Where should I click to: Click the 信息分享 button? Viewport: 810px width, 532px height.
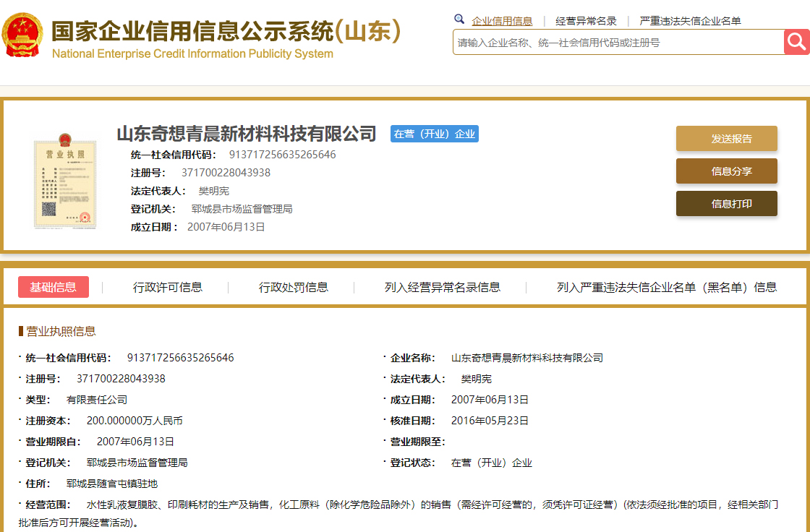pos(726,171)
